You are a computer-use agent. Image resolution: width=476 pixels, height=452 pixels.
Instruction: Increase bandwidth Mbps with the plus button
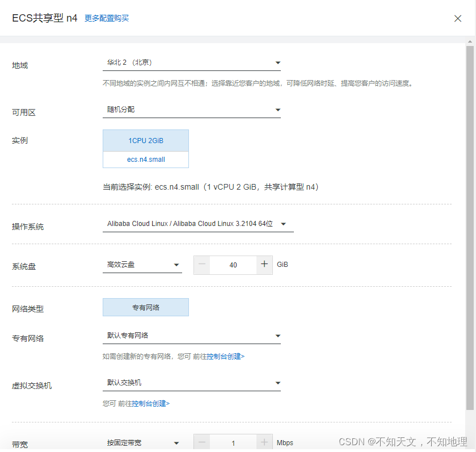coord(264,442)
